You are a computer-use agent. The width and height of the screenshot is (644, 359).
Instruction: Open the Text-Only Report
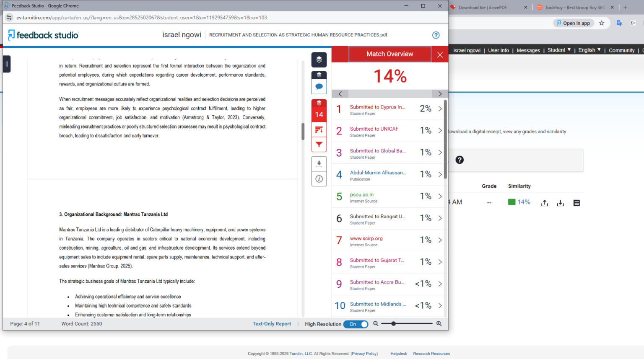272,323
